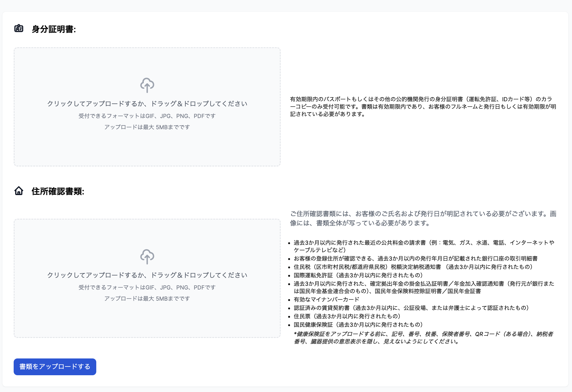Click the bullet about 有効なマイナンバーカード
The width and height of the screenshot is (572, 392).
pos(326,299)
